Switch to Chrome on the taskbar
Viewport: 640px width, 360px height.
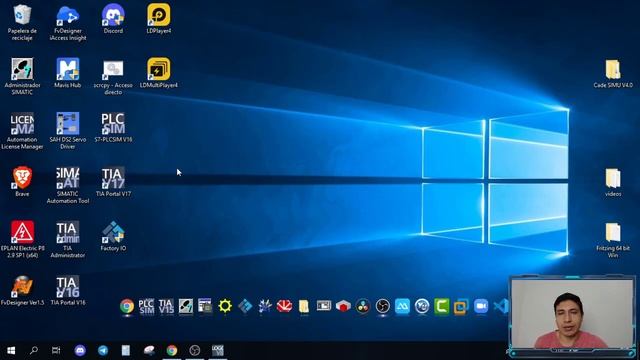(x=172, y=350)
